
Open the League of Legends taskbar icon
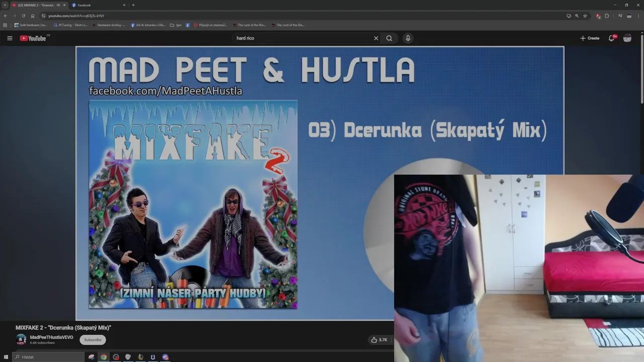[140, 357]
